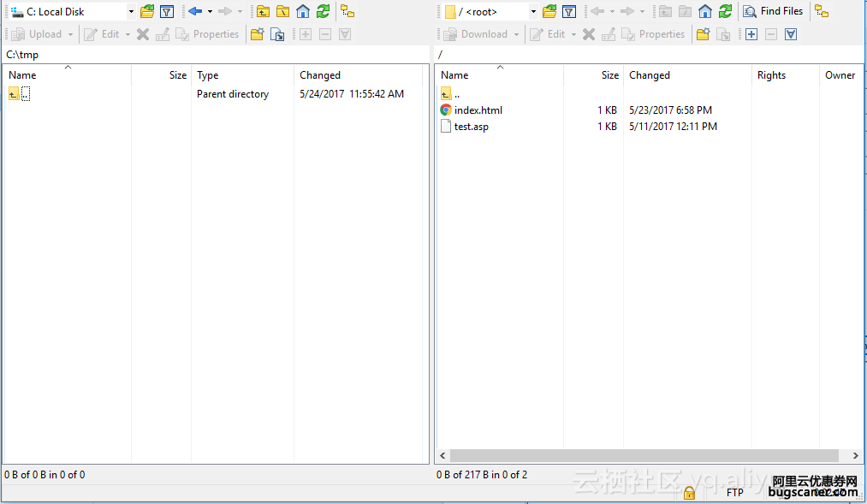Click Edit in the local panel toolbar
This screenshot has height=504, width=867.
click(x=103, y=34)
